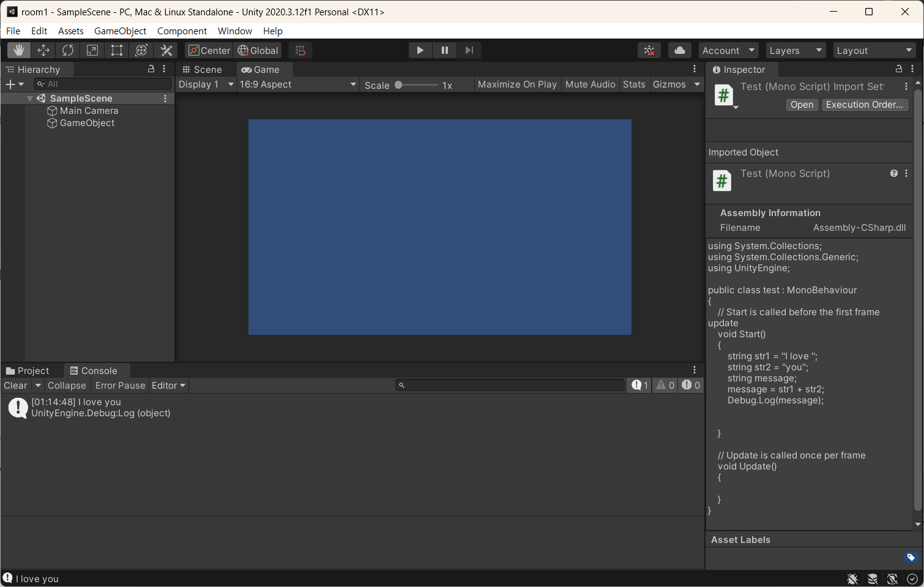Switch to the Scene tab
The height and width of the screenshot is (587, 924).
tap(203, 69)
